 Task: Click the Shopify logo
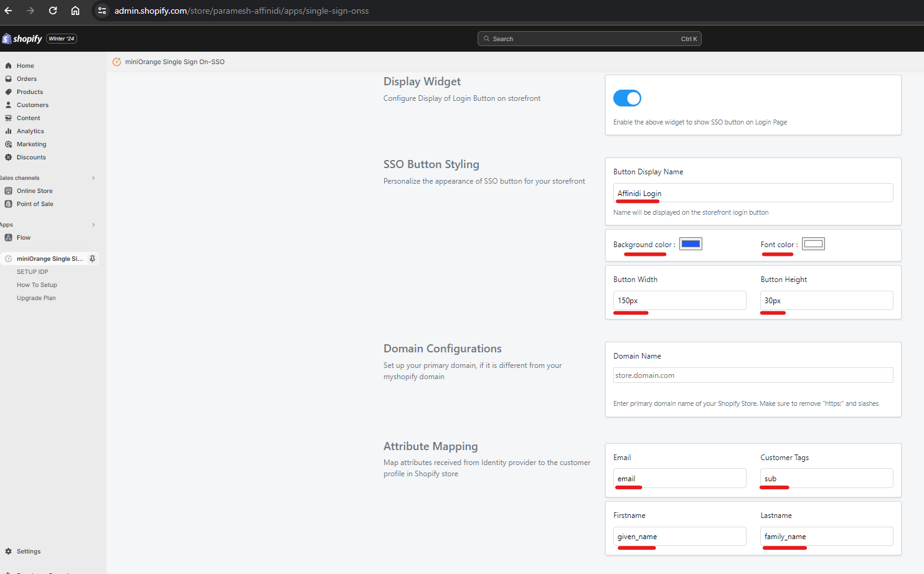22,39
